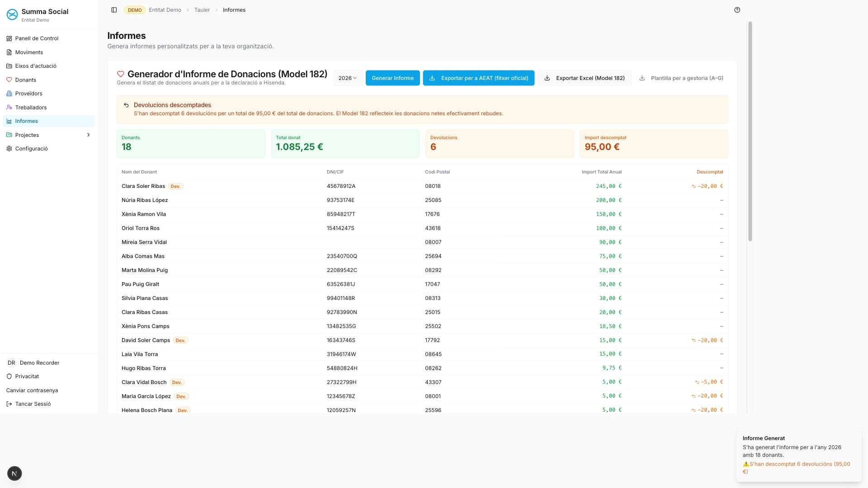
Task: Click the Treballadors people icon
Action: [9, 108]
